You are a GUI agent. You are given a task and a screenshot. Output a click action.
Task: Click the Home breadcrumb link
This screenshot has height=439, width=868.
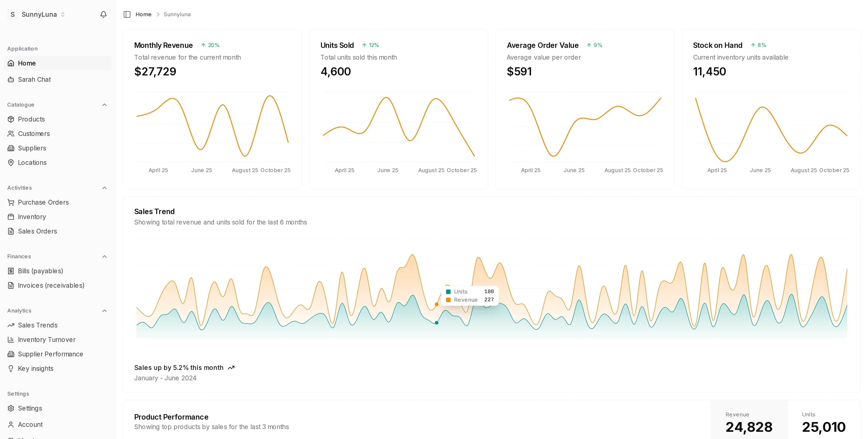click(x=143, y=14)
